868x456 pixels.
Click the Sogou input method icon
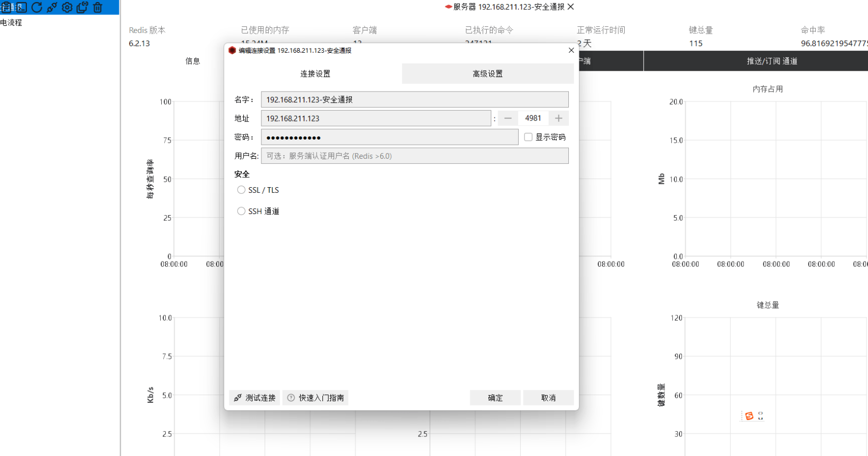(749, 416)
